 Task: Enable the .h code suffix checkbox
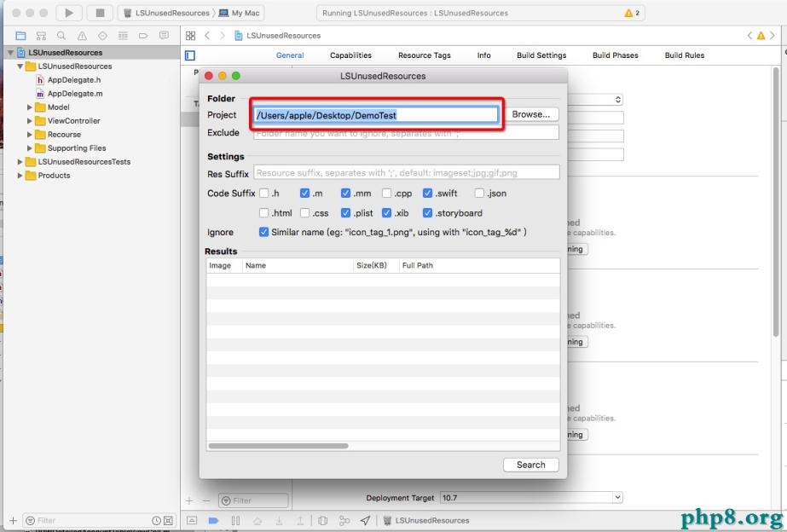click(264, 194)
